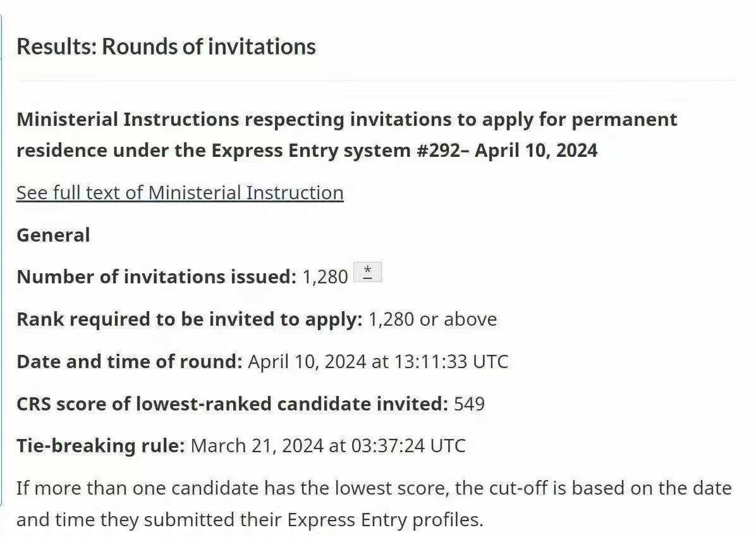The height and width of the screenshot is (537, 756).
Task: Click the 1,280 or above rank value
Action: (x=432, y=319)
